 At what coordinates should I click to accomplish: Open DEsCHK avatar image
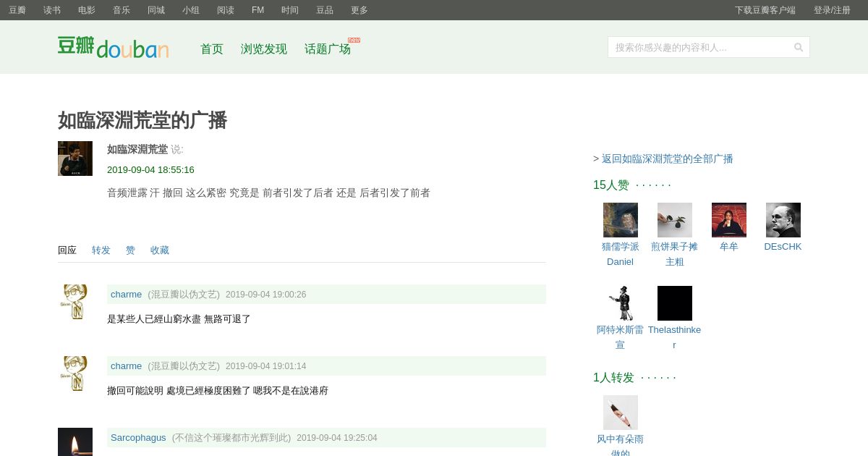click(783, 220)
